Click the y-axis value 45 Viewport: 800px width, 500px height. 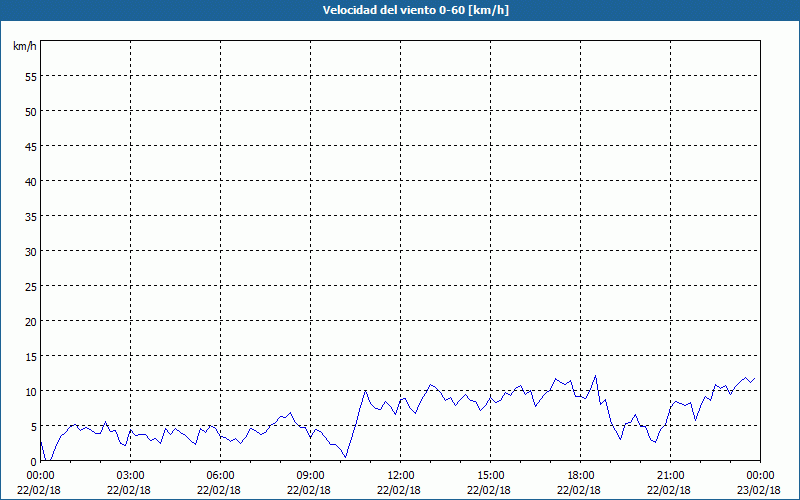31,146
